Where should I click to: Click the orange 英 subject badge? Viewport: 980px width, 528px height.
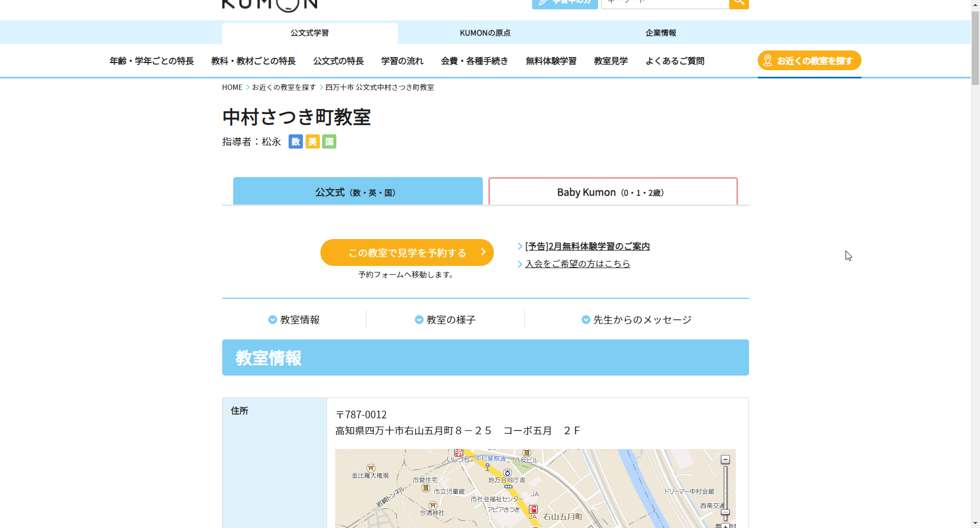coord(312,142)
